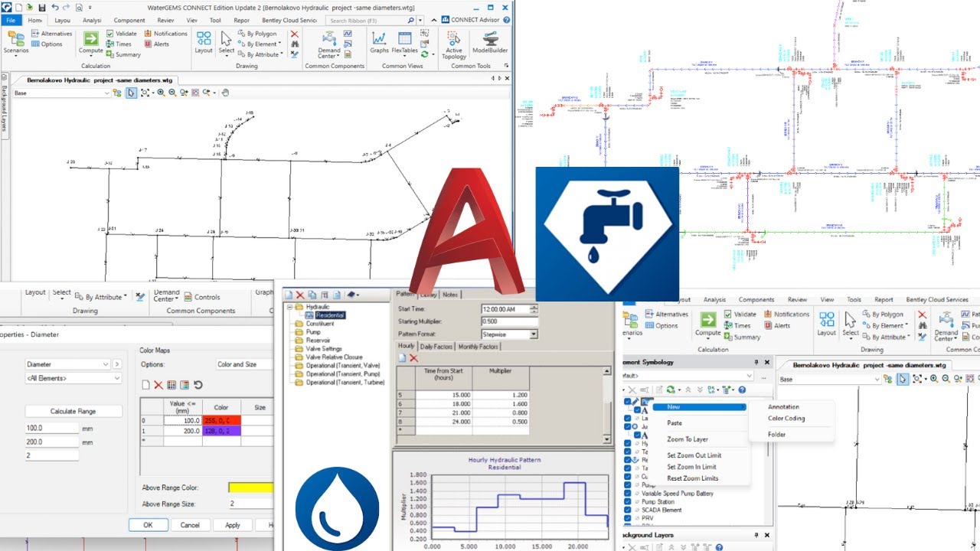Open Alternatives in the top-left ribbon
The height and width of the screenshot is (551, 980).
tap(51, 34)
